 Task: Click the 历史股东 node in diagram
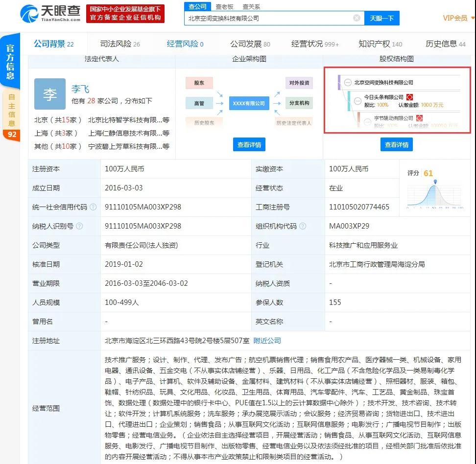pos(204,122)
